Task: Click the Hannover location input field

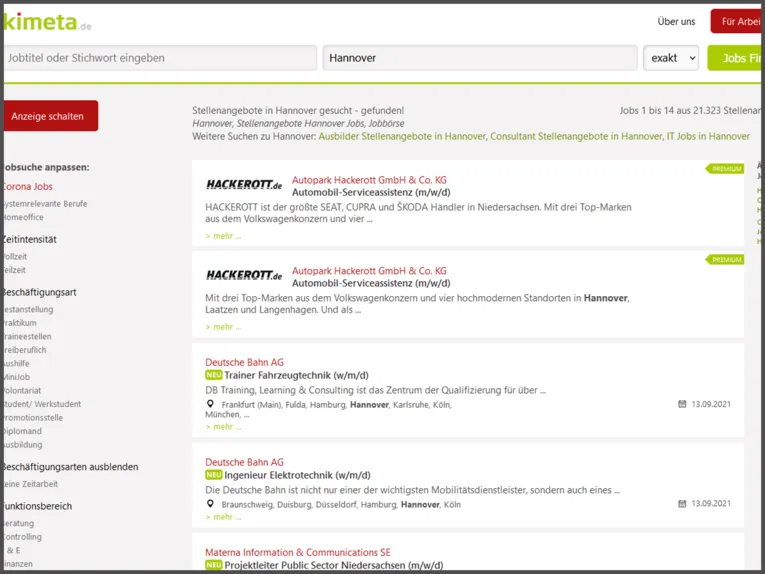Action: (x=480, y=58)
